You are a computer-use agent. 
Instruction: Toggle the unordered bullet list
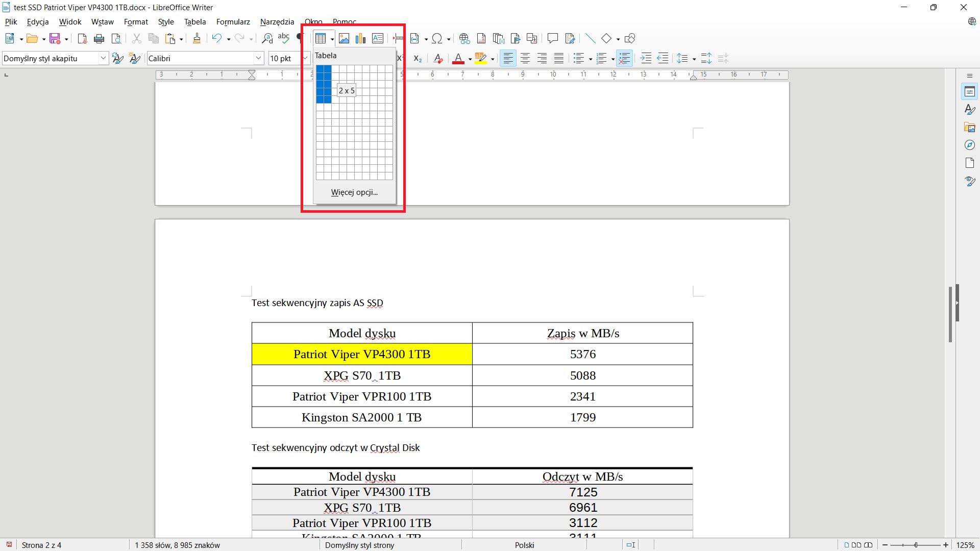click(x=579, y=58)
